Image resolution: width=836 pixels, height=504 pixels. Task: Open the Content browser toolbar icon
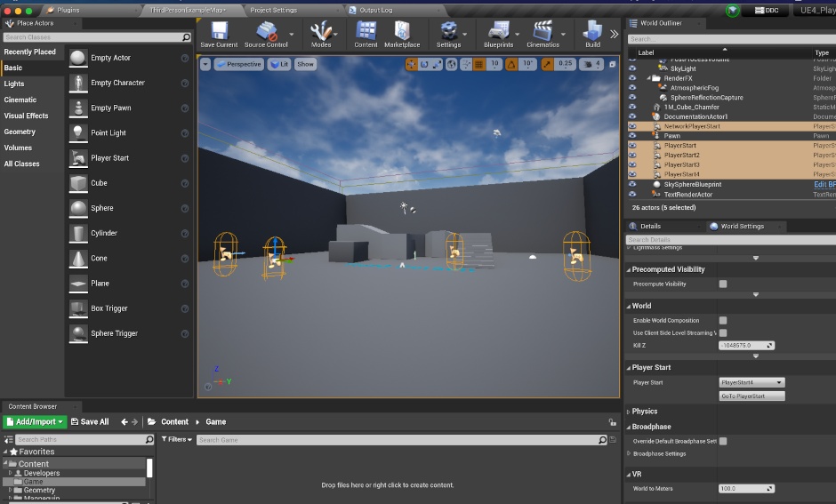pos(366,32)
